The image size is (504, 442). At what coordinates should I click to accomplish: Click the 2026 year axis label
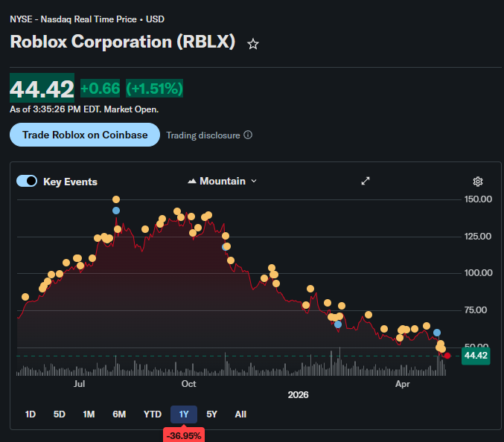(298, 395)
